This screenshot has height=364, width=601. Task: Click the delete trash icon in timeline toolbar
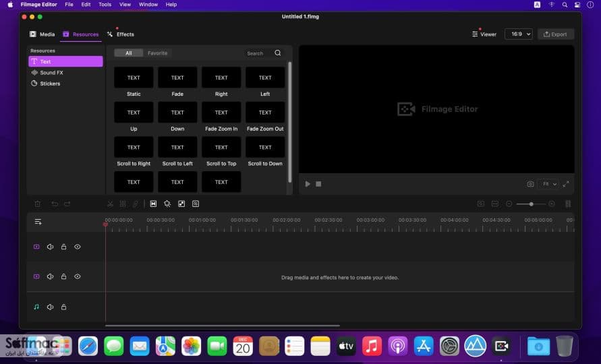pos(38,204)
